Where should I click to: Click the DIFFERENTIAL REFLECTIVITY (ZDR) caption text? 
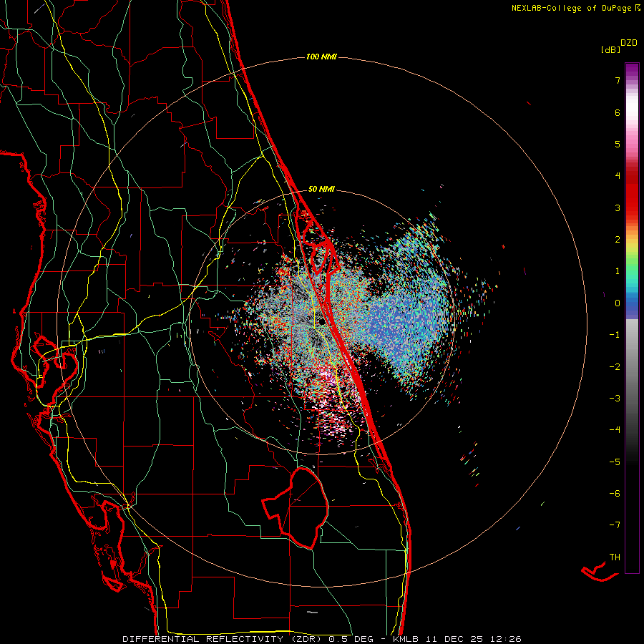click(x=223, y=639)
